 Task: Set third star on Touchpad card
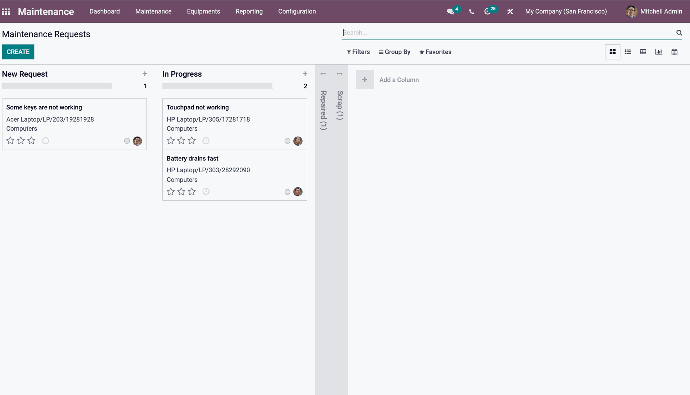[x=192, y=141]
